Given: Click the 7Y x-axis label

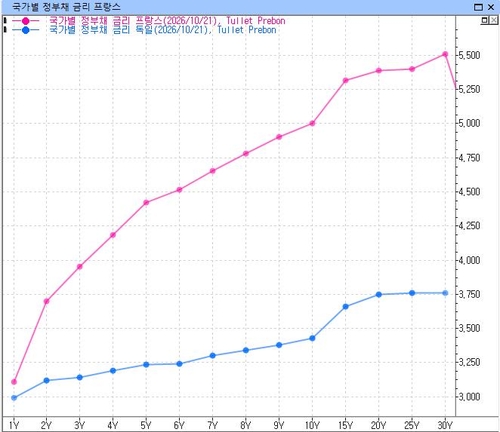Looking at the screenshot, I should 213,425.
